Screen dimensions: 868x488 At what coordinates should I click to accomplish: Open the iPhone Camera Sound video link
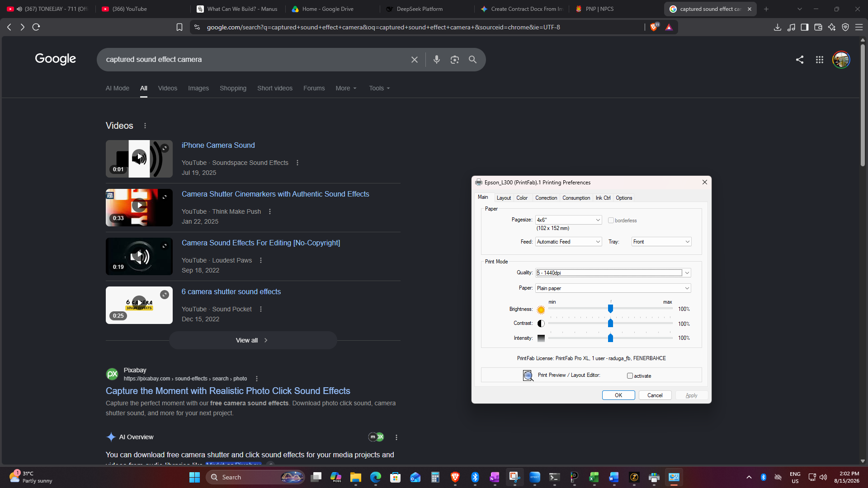point(218,145)
